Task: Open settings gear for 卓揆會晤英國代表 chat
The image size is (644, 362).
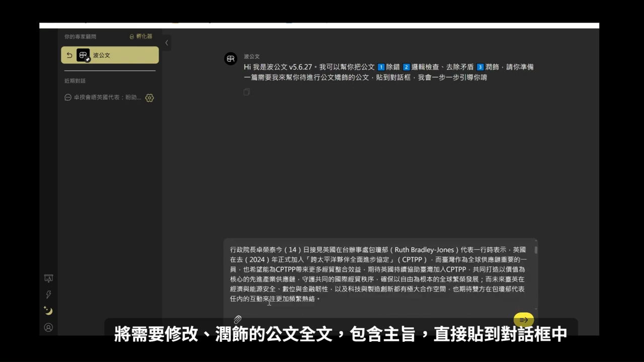Action: click(149, 98)
